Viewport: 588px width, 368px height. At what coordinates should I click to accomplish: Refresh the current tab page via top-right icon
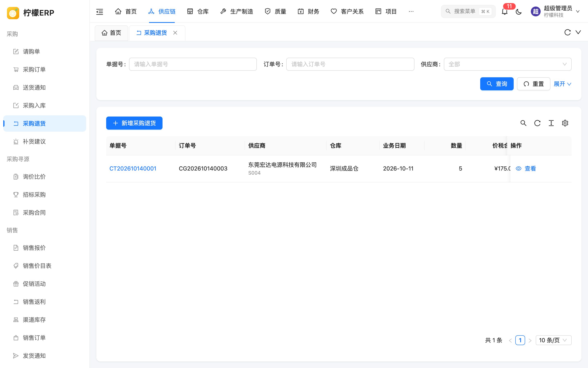pos(567,32)
